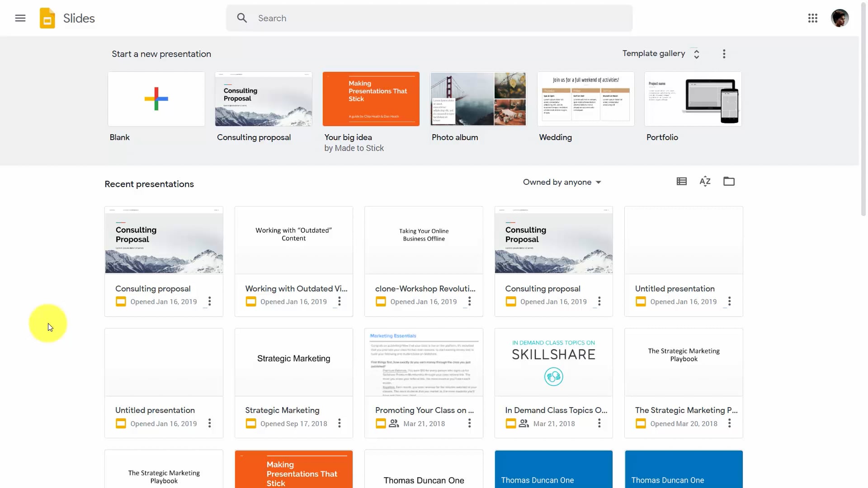The width and height of the screenshot is (868, 488).
Task: Open more options for Working with Outdated presentation
Action: 339,301
